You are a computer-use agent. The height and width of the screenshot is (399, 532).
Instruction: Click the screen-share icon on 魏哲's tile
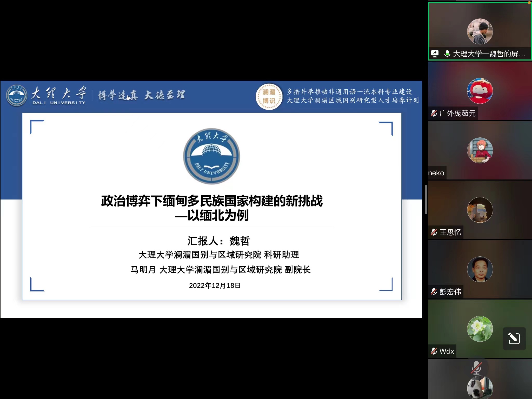coord(435,54)
